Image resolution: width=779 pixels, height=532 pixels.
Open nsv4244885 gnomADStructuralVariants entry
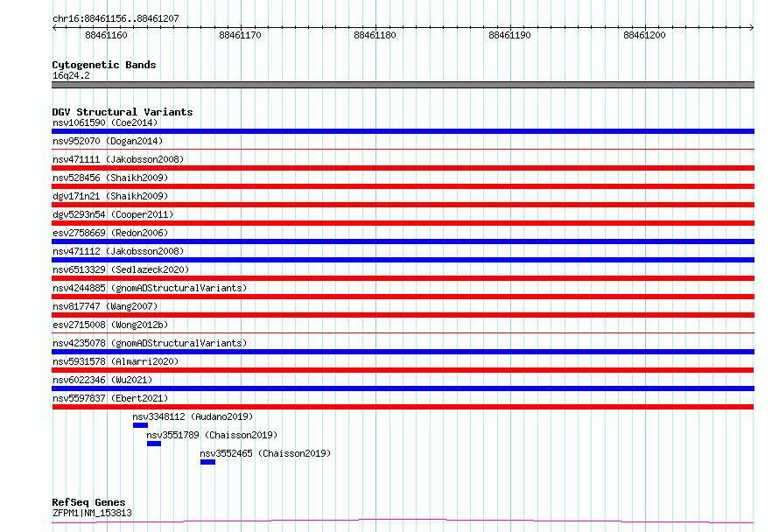point(150,288)
